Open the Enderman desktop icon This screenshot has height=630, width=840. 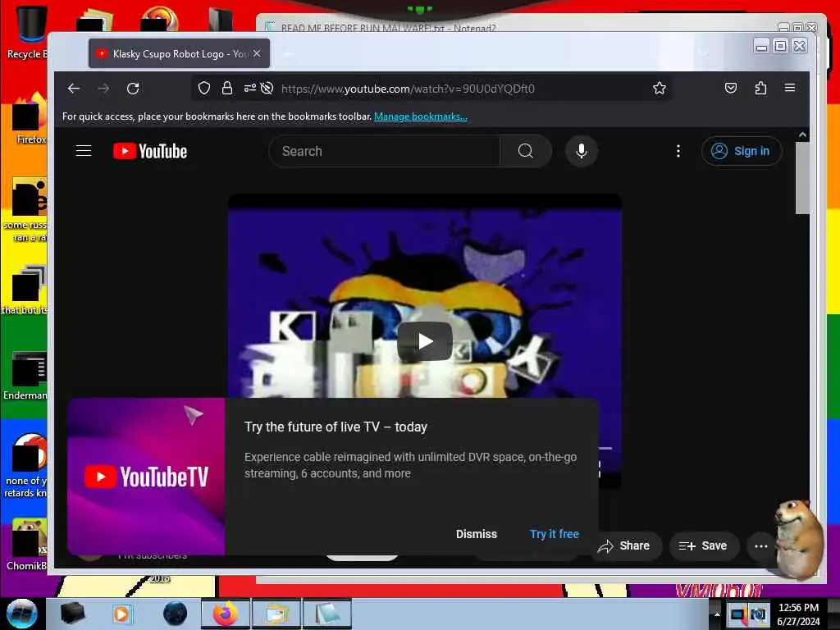pos(25,376)
